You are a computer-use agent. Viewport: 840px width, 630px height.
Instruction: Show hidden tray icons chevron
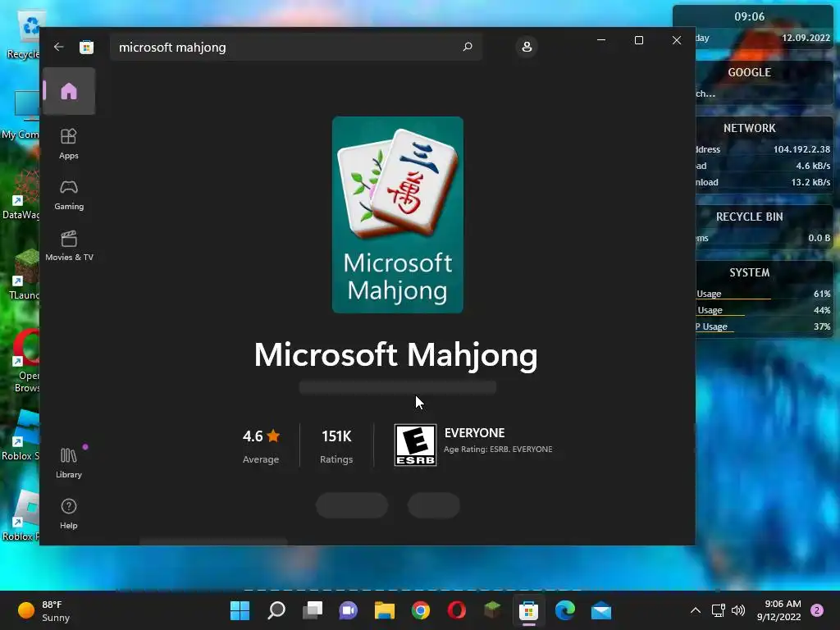click(x=696, y=610)
